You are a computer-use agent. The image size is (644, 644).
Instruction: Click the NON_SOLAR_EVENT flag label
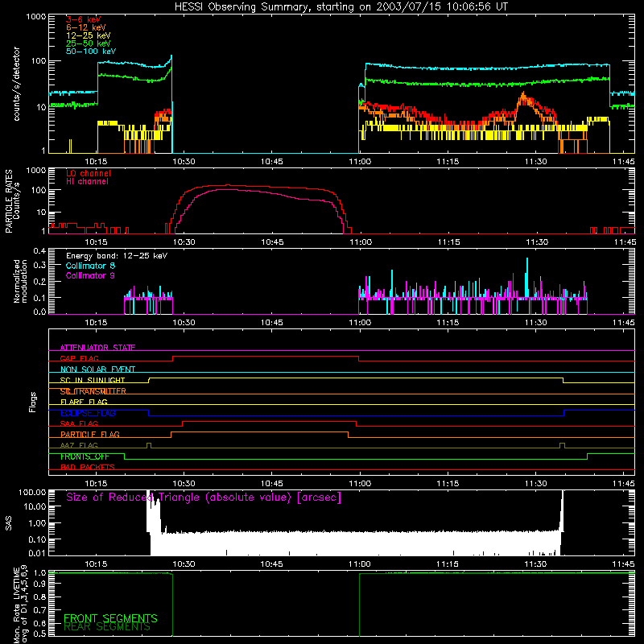click(x=97, y=369)
